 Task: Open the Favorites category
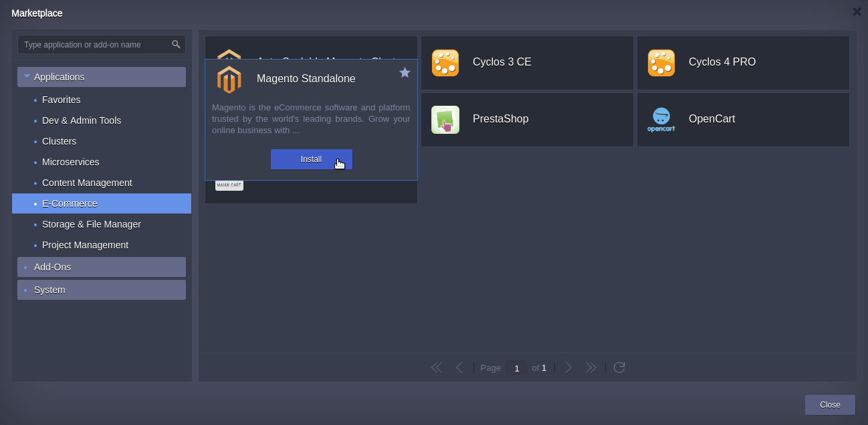(61, 100)
